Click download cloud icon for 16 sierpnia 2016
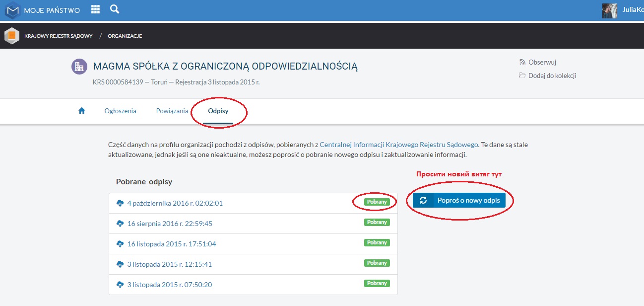The width and height of the screenshot is (644, 306). pyautogui.click(x=120, y=224)
